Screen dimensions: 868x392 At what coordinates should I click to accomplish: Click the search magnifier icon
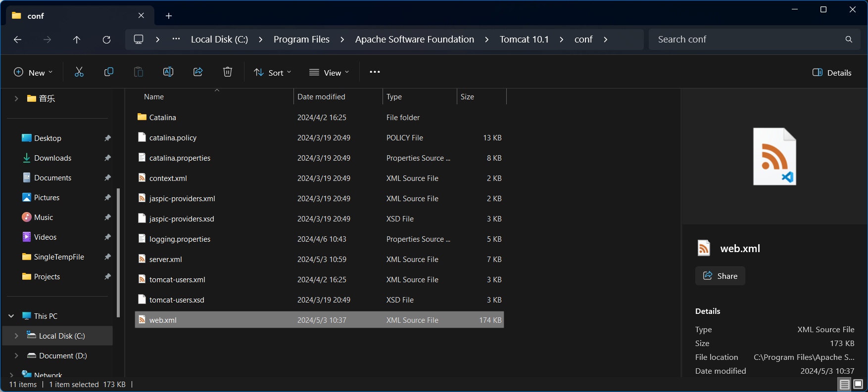click(849, 40)
